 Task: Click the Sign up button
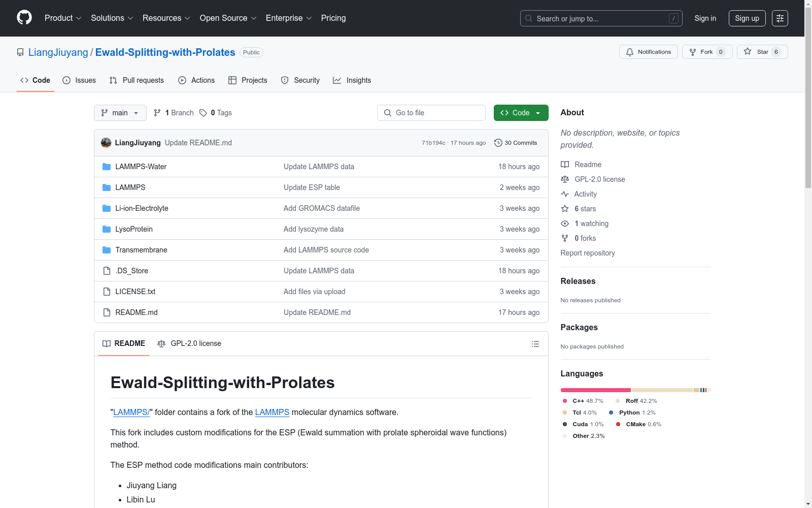tap(747, 18)
